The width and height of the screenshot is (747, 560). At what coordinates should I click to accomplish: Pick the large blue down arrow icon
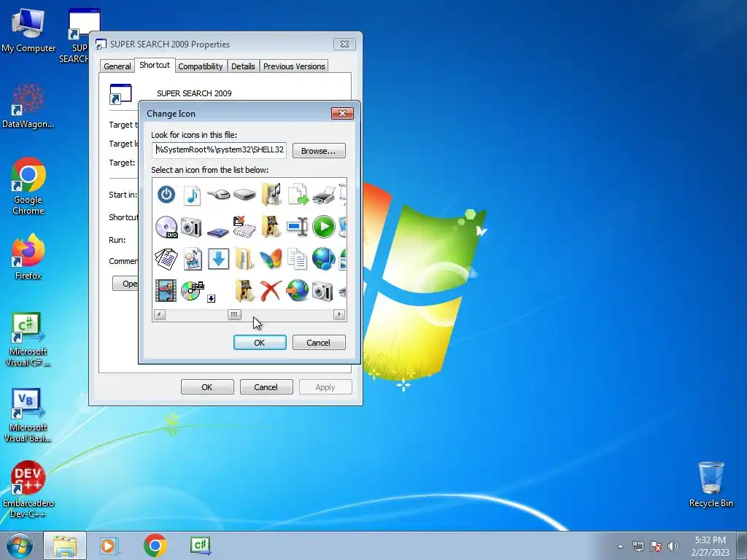[x=218, y=259]
